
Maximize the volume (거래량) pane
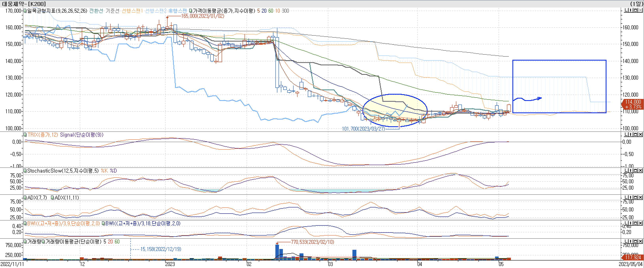(x=636, y=241)
